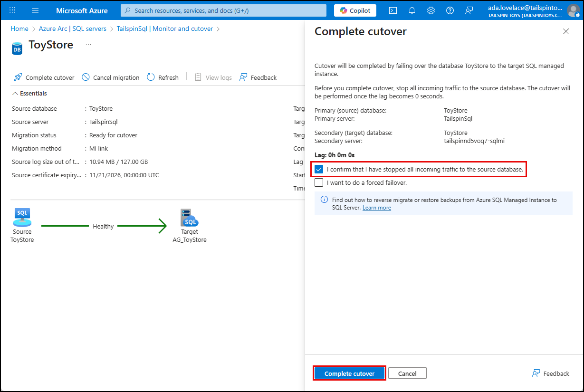Open portal settings gear
Screen dimensions: 584x392
431,10
